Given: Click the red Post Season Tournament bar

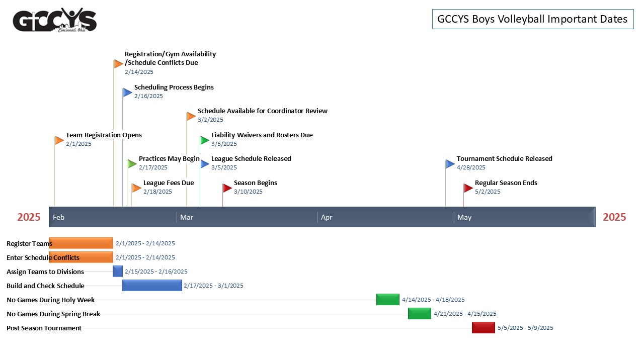Looking at the screenshot, I should click(x=484, y=327).
